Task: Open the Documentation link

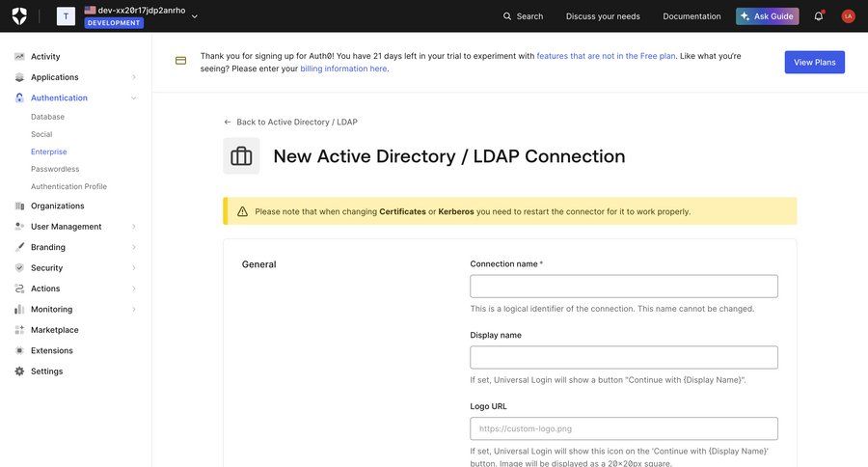Action: pos(692,16)
